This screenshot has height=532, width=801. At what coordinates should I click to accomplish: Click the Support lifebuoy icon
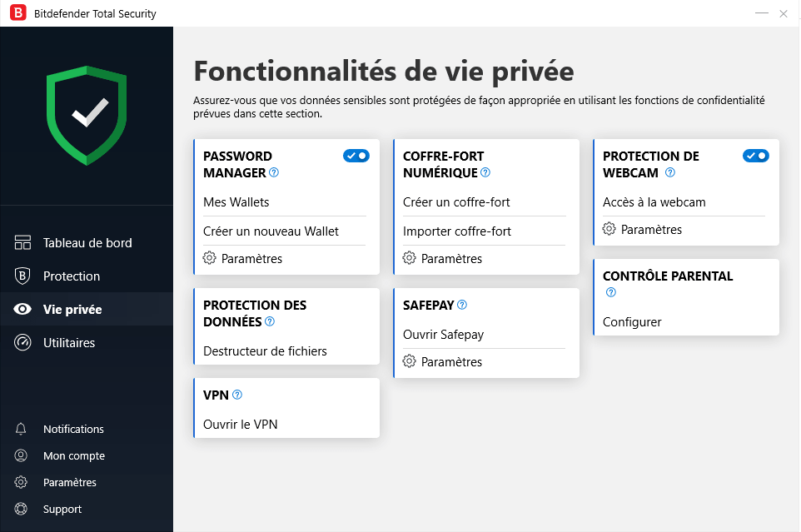click(21, 509)
